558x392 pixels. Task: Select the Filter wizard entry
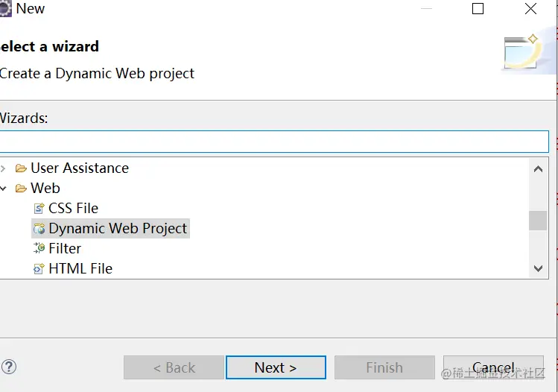pos(65,249)
